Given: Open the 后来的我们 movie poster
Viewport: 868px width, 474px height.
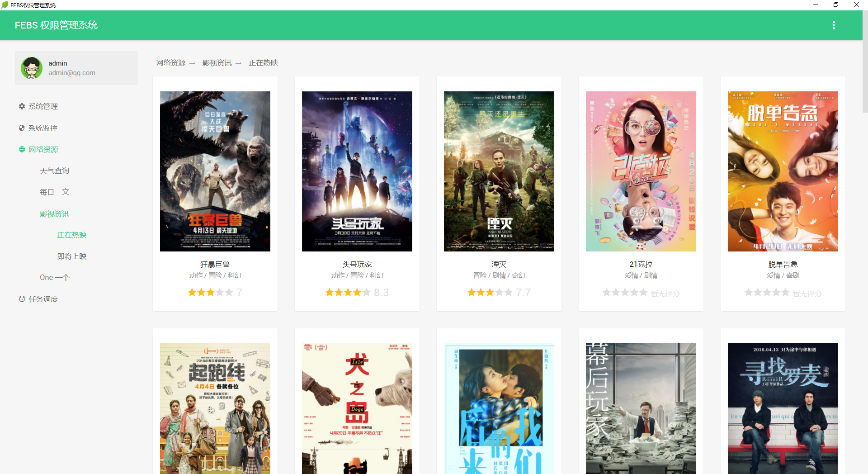Looking at the screenshot, I should [499, 408].
